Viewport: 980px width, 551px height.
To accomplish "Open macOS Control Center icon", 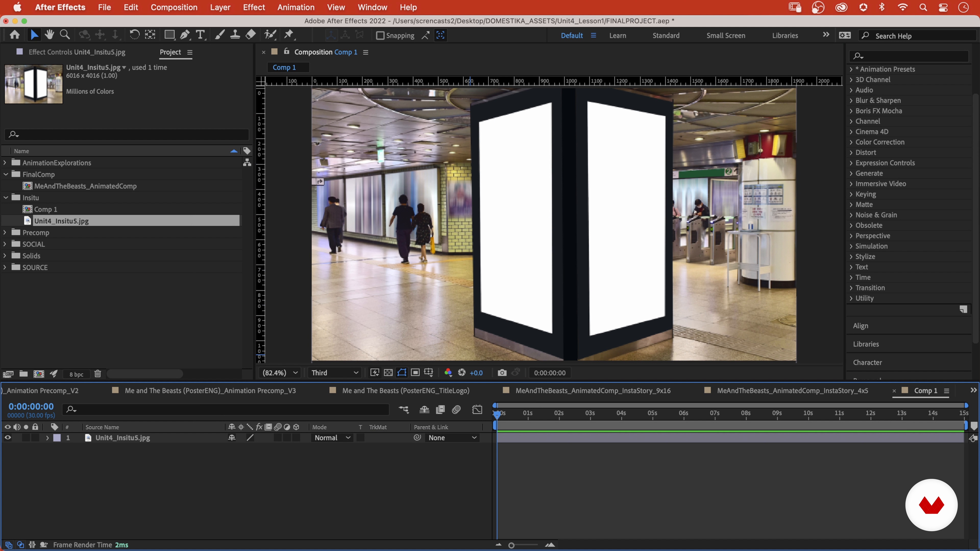I will point(943,7).
